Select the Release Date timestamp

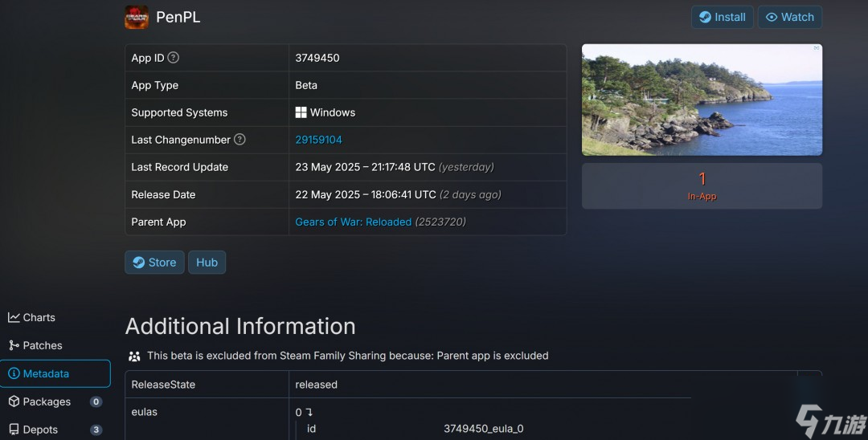click(x=366, y=194)
